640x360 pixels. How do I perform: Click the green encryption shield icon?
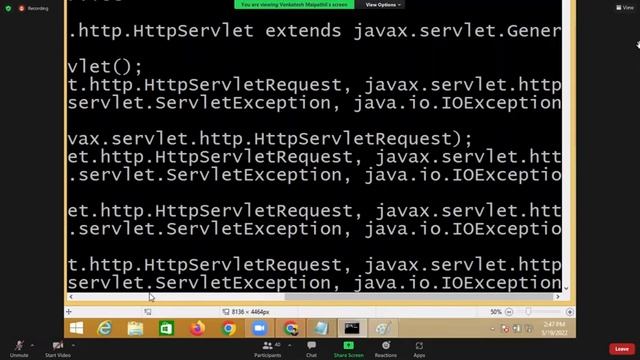pyautogui.click(x=8, y=8)
